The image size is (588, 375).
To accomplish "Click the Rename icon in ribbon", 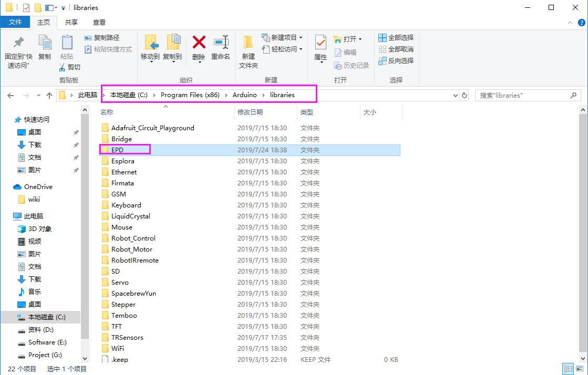I will (x=221, y=43).
